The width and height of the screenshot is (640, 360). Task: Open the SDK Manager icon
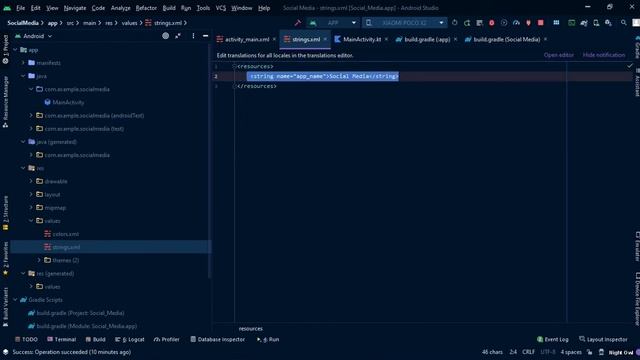tap(608, 23)
